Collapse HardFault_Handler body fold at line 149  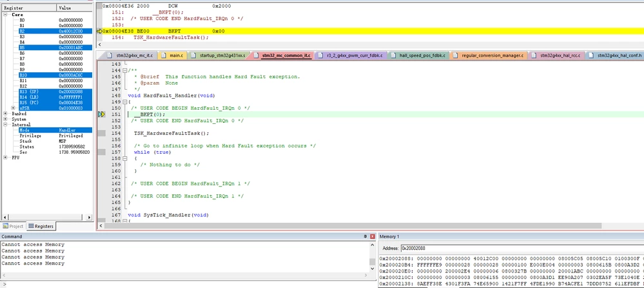pos(125,101)
